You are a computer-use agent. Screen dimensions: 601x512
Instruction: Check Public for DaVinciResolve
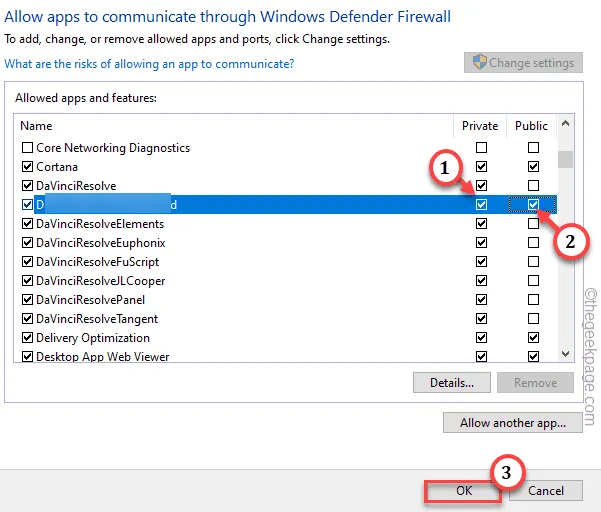tap(533, 186)
